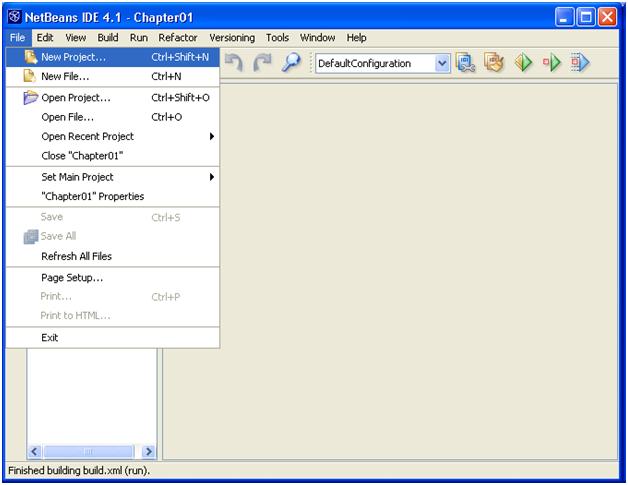Viewport: 628px width, 485px height.
Task: Open the Versioning menu
Action: point(232,38)
